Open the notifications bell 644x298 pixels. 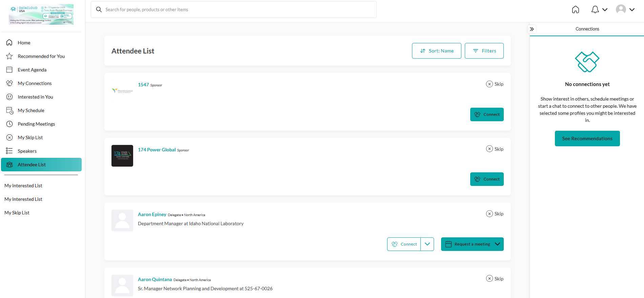595,9
